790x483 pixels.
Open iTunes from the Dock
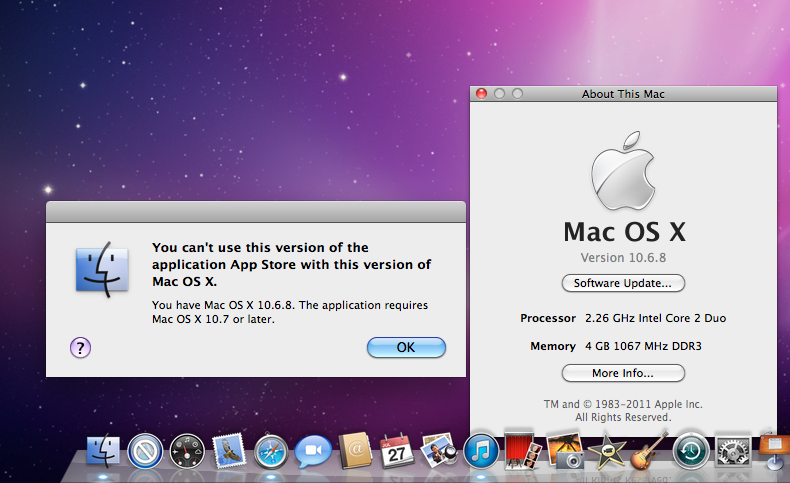481,451
